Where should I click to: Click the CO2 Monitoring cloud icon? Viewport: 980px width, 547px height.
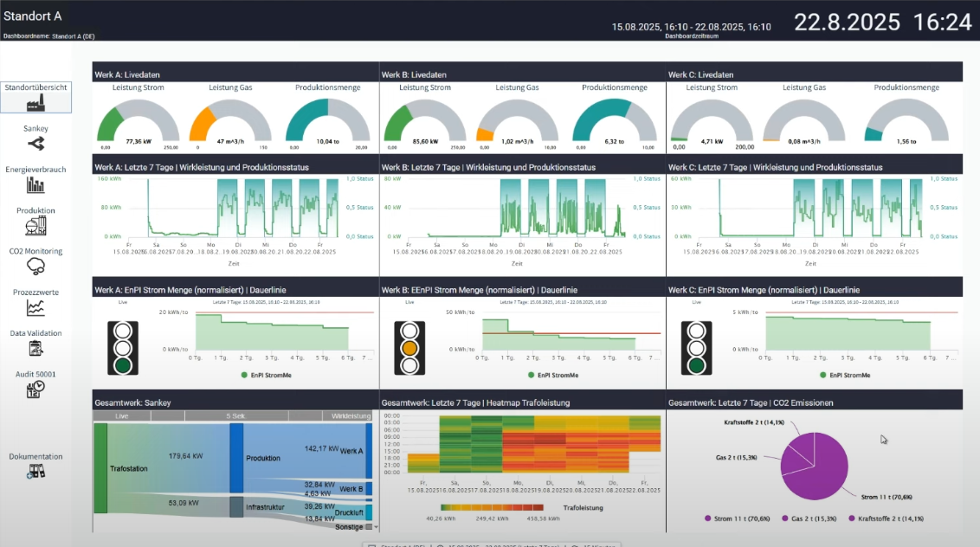[35, 265]
